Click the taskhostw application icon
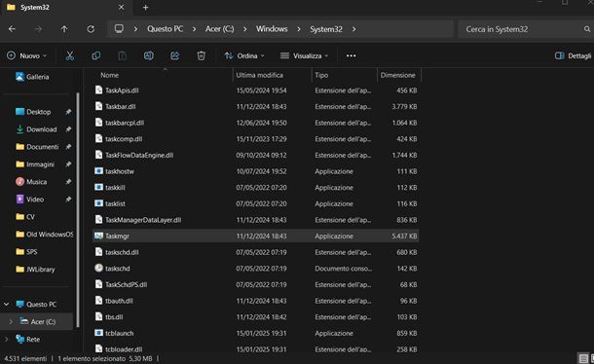Viewport: 594px width, 364px height. (98, 171)
